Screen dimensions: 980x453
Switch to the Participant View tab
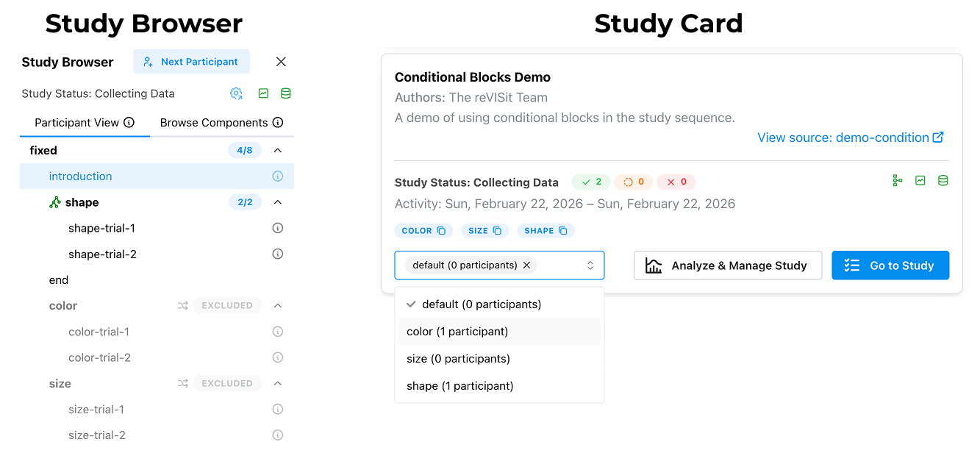(x=79, y=122)
